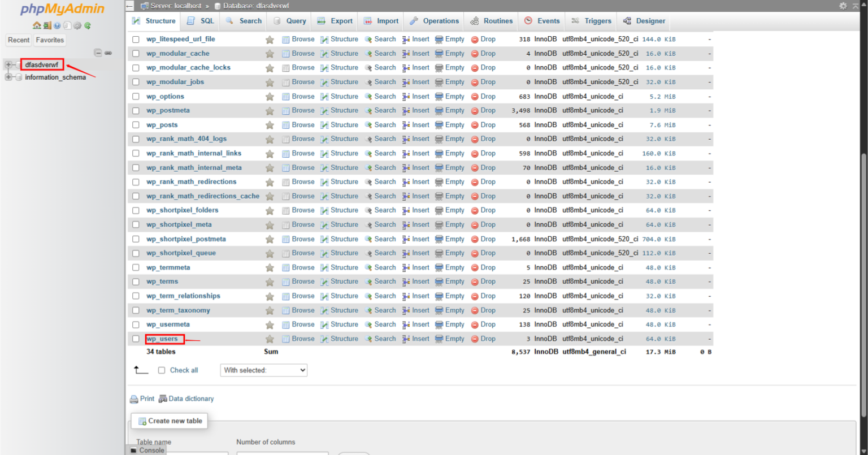
Task: Expand the information_schema database node
Action: point(8,77)
